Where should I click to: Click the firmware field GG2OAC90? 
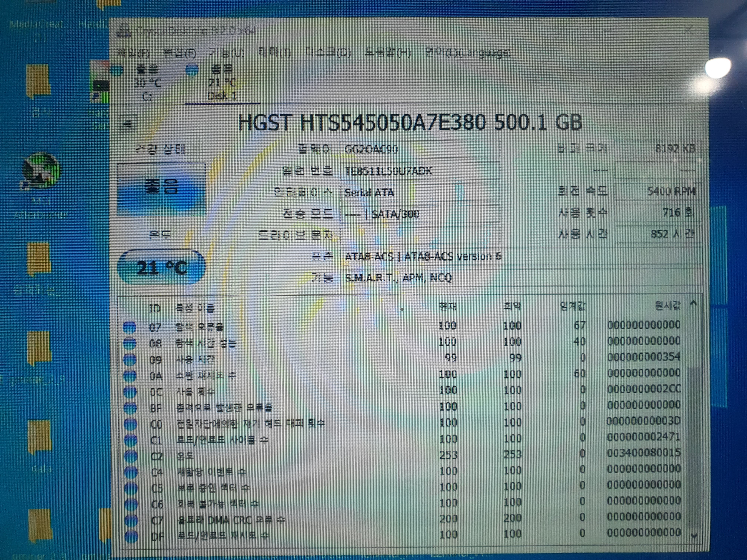(x=420, y=149)
